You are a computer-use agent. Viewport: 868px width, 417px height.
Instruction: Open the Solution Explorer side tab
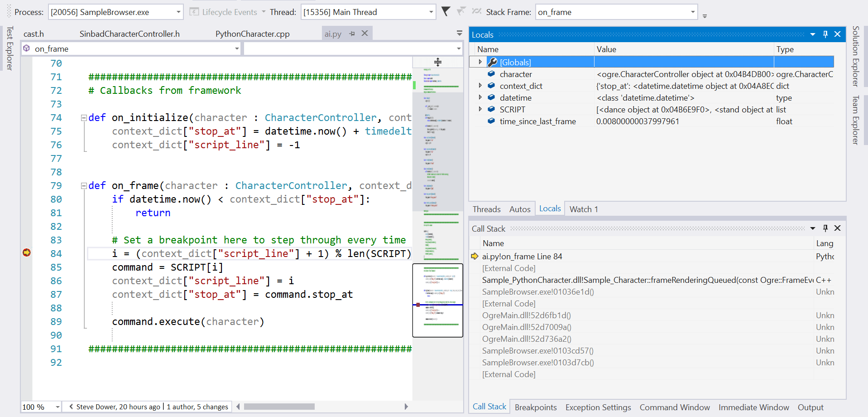[855, 54]
